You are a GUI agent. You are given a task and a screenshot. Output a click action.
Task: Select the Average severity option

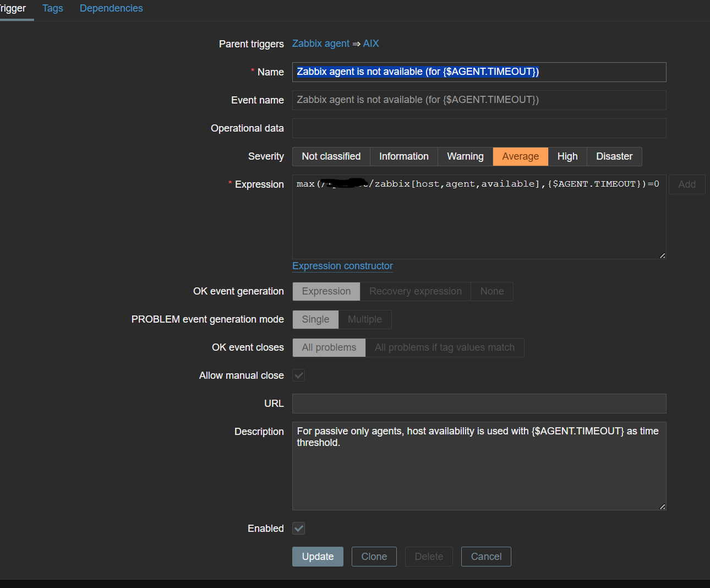tap(521, 156)
